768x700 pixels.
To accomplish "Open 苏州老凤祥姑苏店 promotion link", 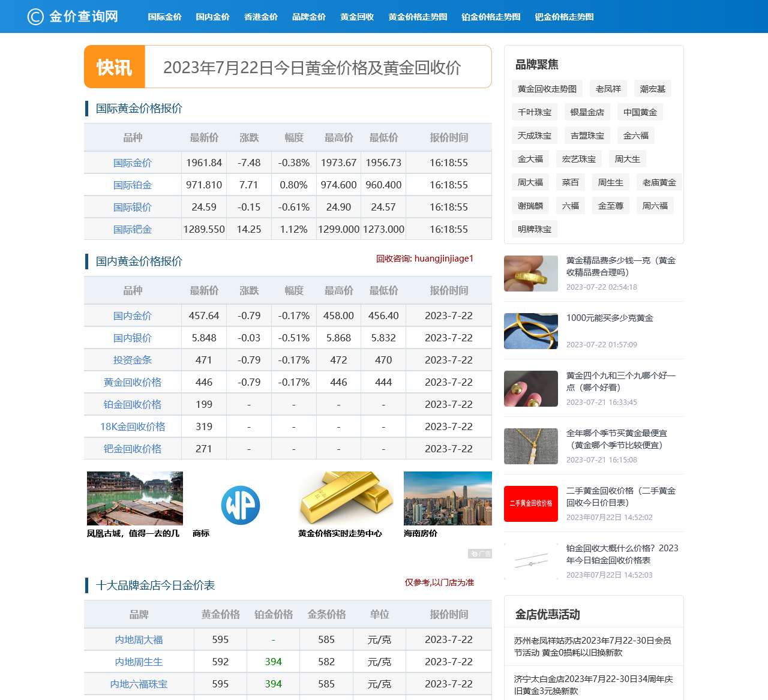I will click(x=593, y=647).
